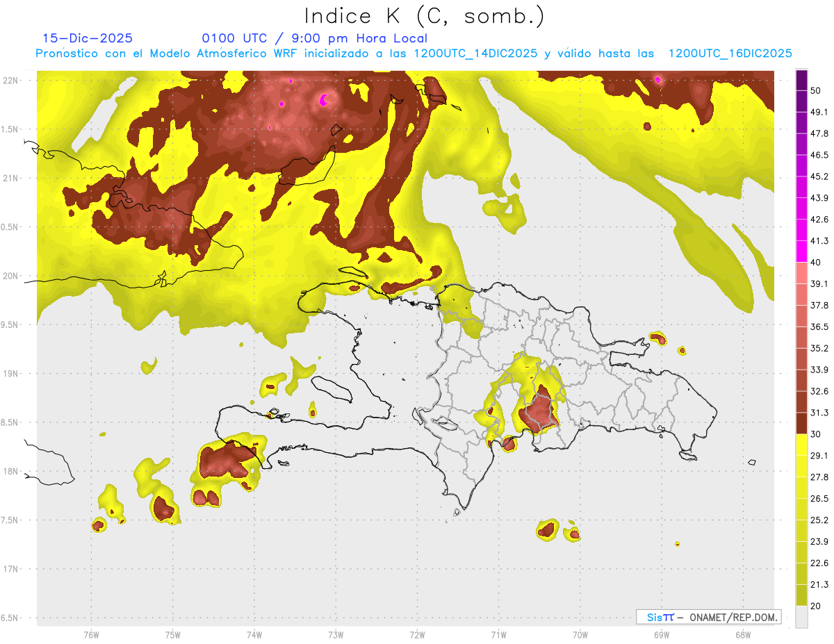Screen dimensions: 834x644
Task: Click the 19N latitude label
Action: pos(11,373)
